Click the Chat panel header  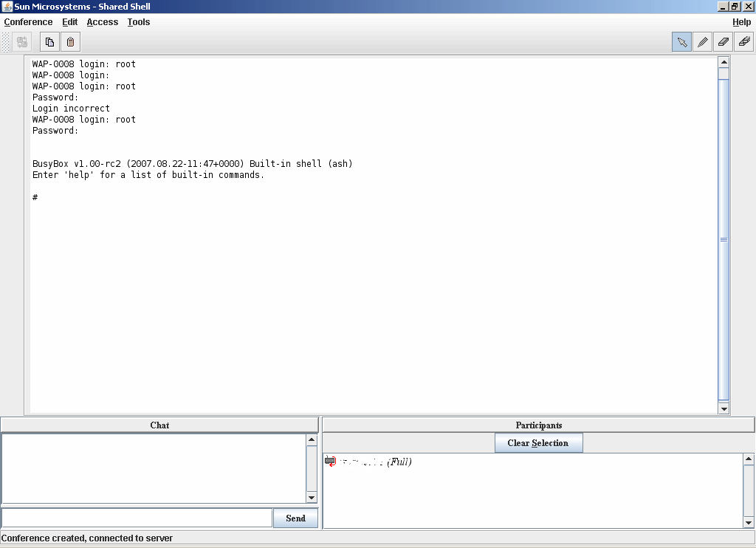click(159, 425)
